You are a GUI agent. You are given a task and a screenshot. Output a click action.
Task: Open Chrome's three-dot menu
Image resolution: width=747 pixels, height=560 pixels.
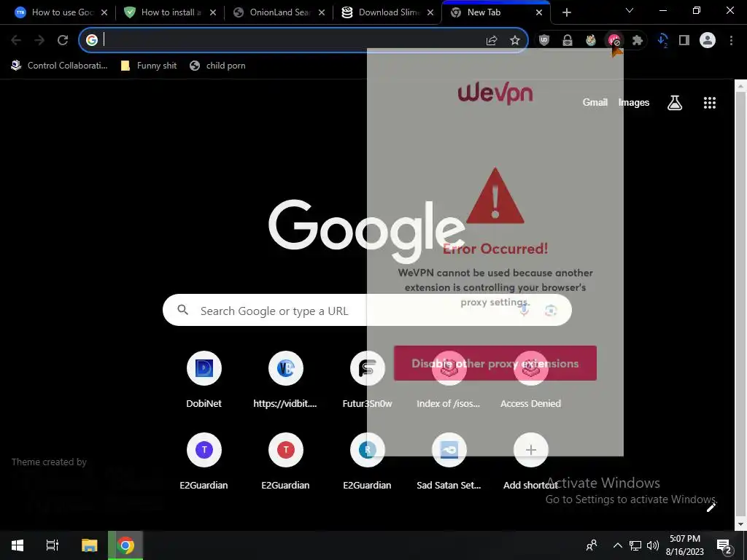[x=731, y=41]
